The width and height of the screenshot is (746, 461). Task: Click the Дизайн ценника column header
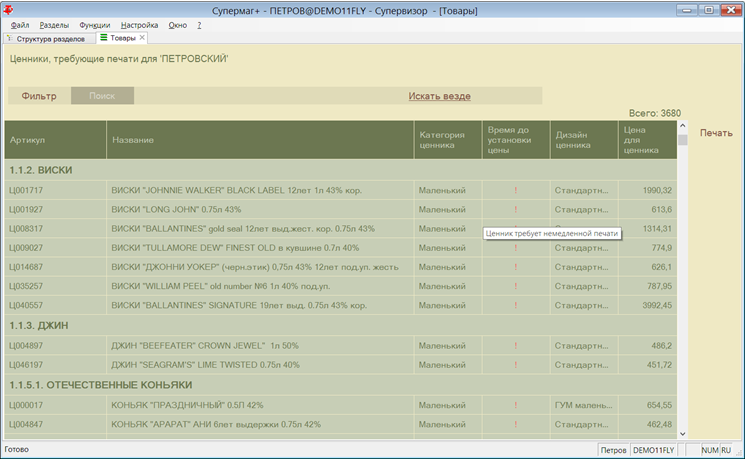[x=584, y=140]
